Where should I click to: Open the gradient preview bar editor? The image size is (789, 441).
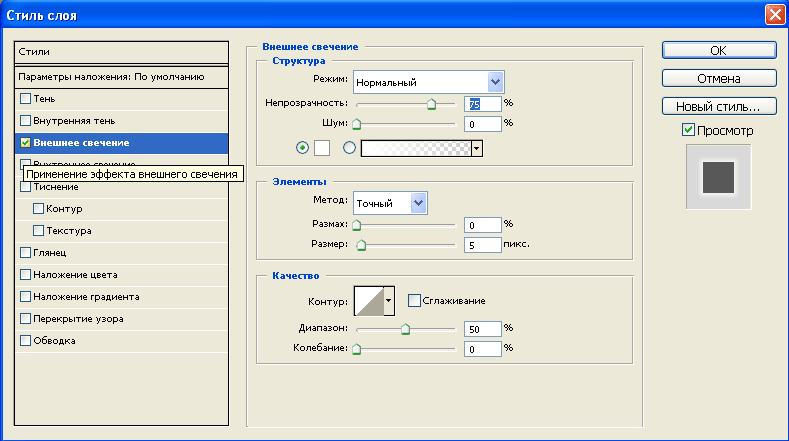coord(415,148)
